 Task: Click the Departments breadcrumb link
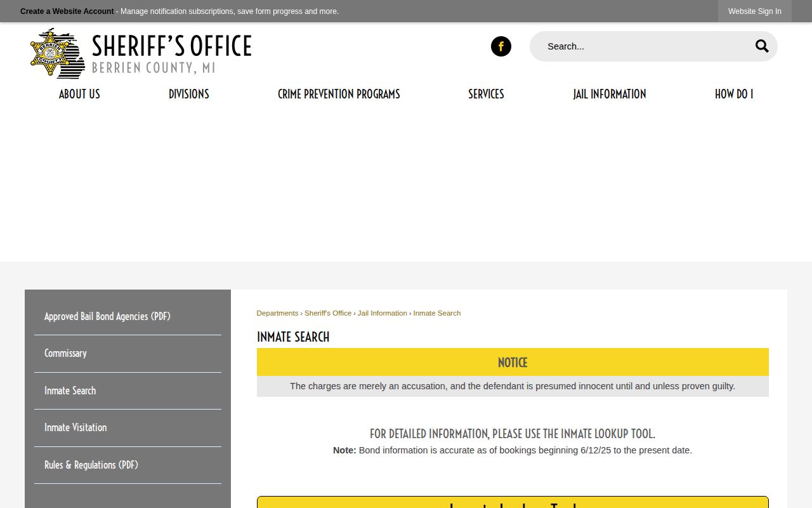click(x=277, y=313)
